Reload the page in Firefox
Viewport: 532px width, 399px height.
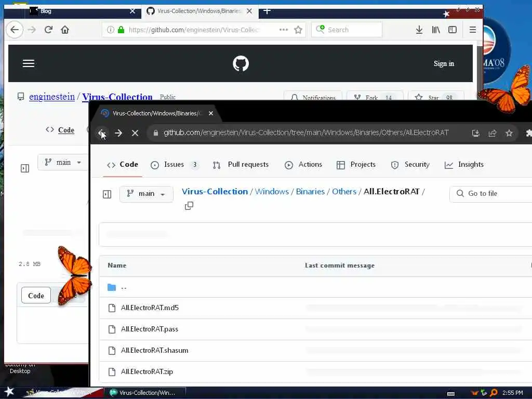48,30
